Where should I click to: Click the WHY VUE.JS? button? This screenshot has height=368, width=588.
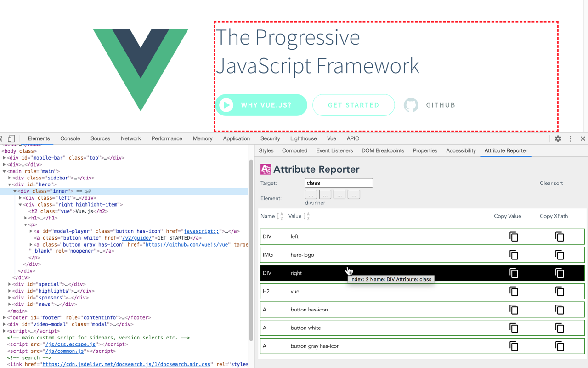point(261,105)
